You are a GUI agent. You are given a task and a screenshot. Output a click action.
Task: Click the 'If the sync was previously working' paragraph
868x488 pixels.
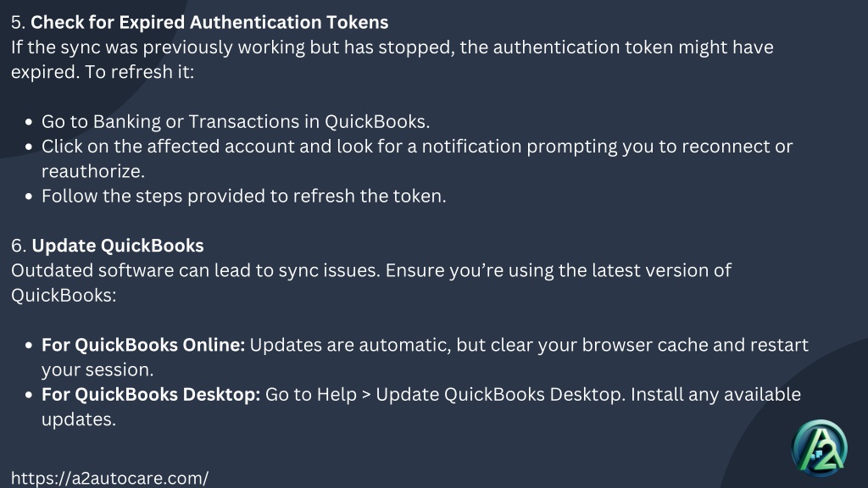tap(392, 59)
